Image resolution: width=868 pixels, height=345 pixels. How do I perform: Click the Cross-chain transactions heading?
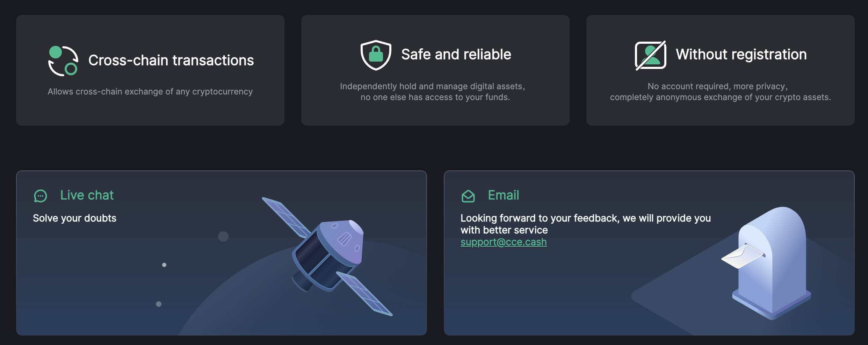171,60
